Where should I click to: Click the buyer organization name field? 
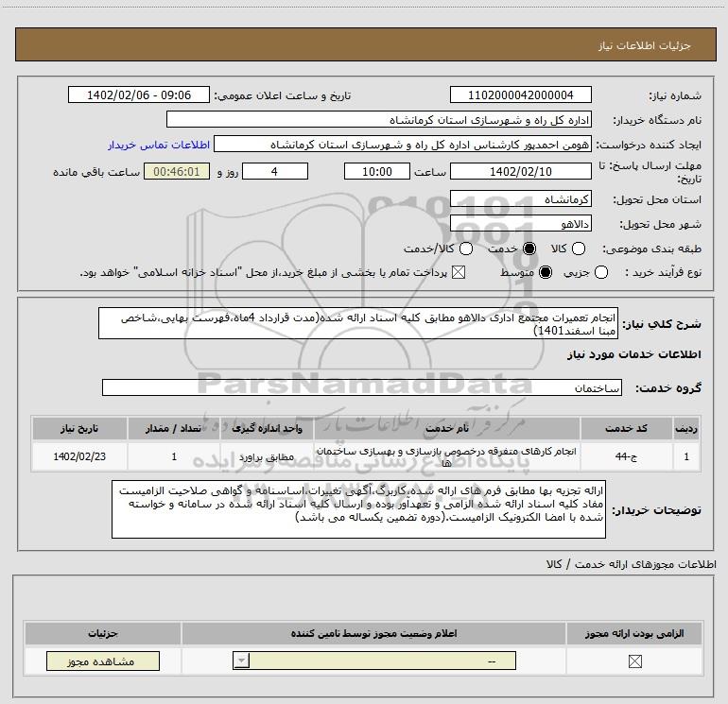tap(379, 120)
